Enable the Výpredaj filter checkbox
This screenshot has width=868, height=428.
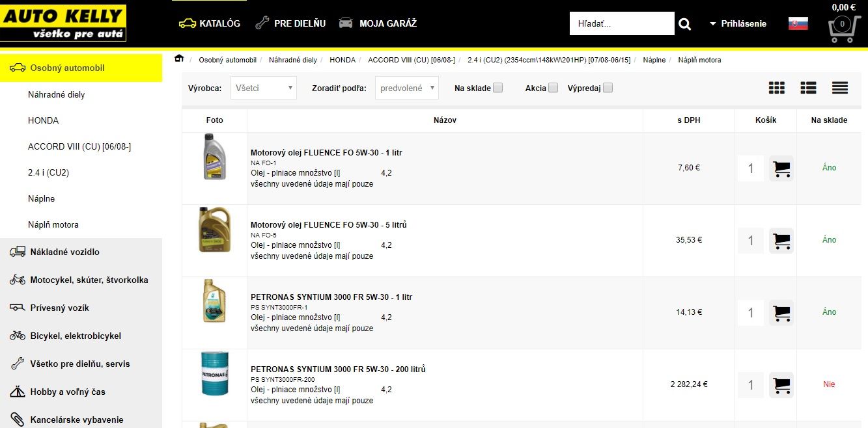608,88
